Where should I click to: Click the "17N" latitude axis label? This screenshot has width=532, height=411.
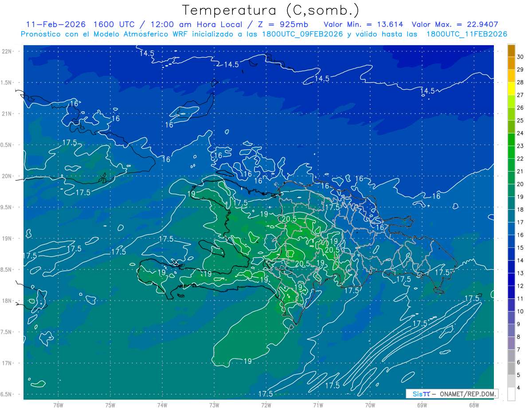[x=7, y=363]
